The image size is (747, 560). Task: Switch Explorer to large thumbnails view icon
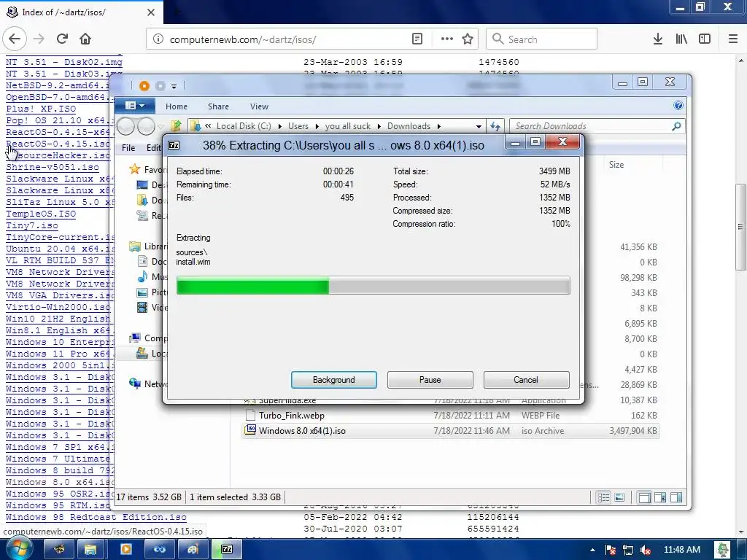click(619, 497)
